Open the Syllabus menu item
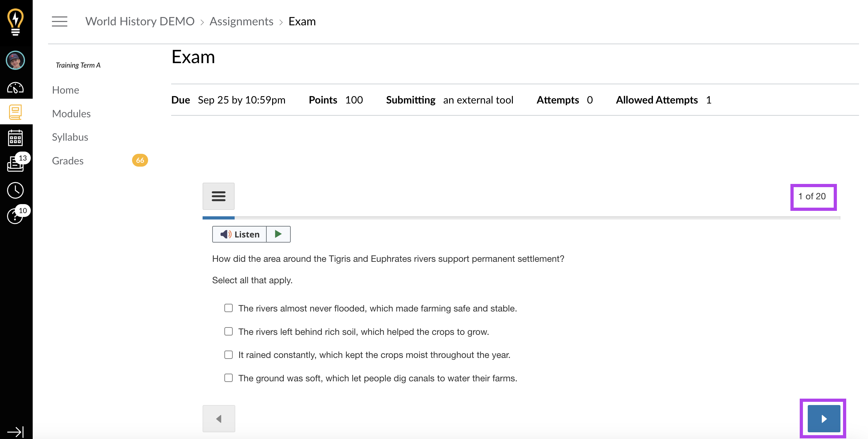 coord(70,137)
